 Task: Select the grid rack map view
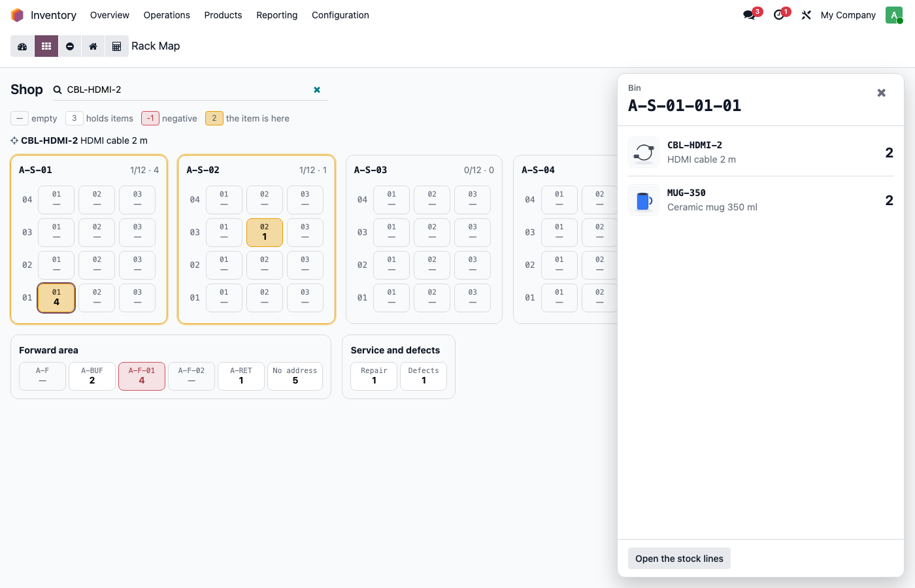(46, 46)
